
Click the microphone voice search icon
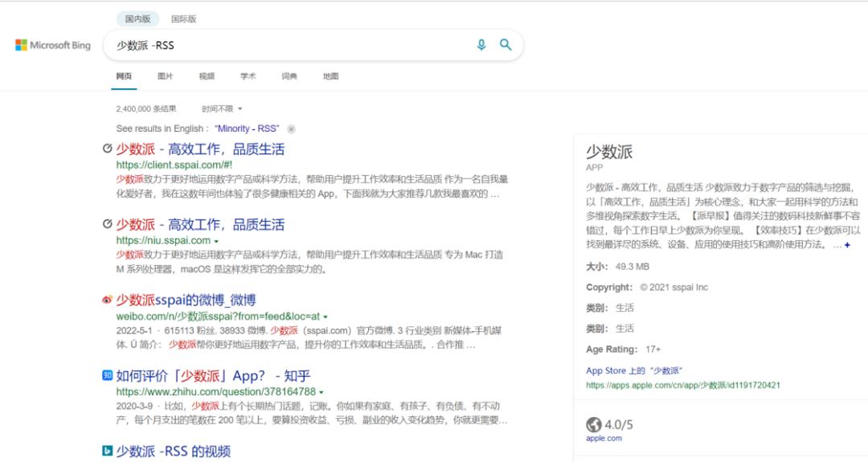click(481, 45)
